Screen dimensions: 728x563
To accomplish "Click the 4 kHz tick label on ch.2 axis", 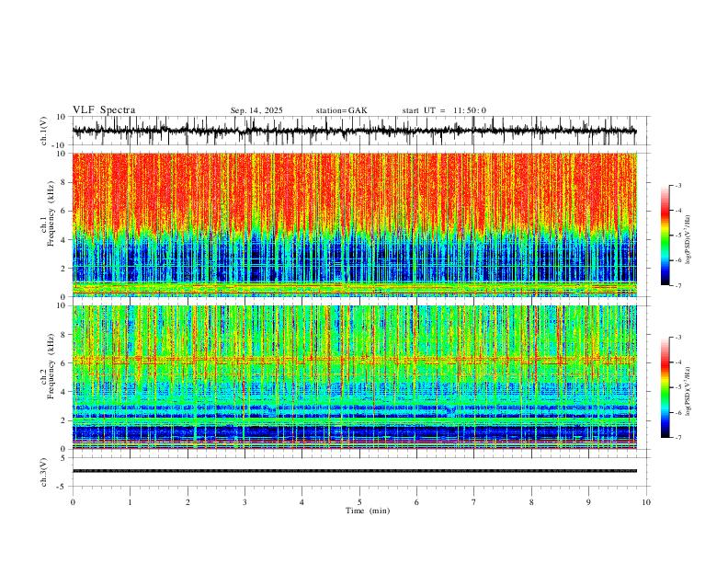I will coord(64,392).
